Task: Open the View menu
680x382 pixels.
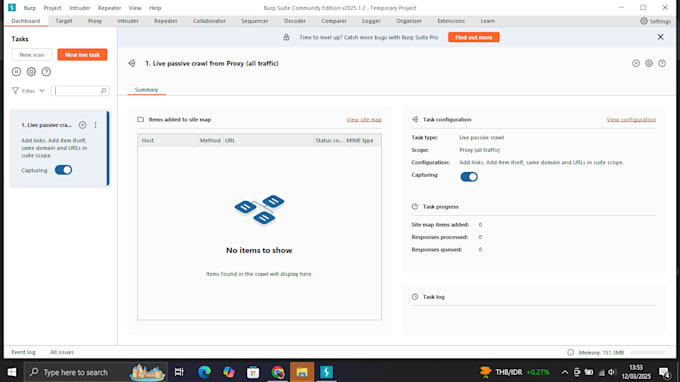Action: coord(135,8)
